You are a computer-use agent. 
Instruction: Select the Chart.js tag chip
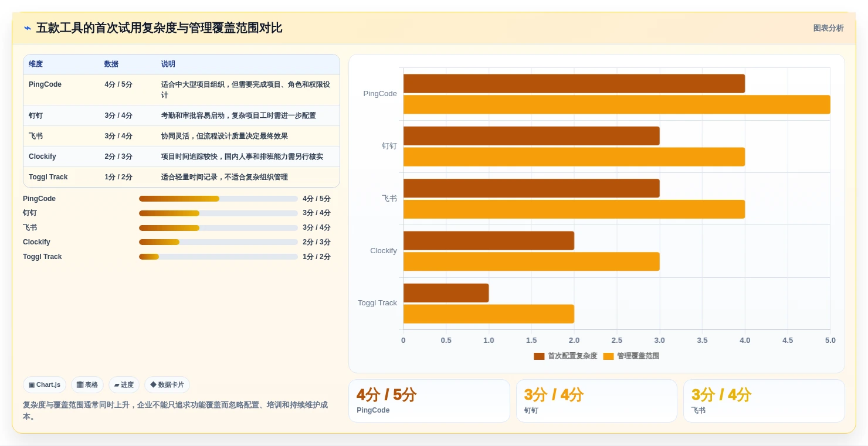(x=45, y=385)
